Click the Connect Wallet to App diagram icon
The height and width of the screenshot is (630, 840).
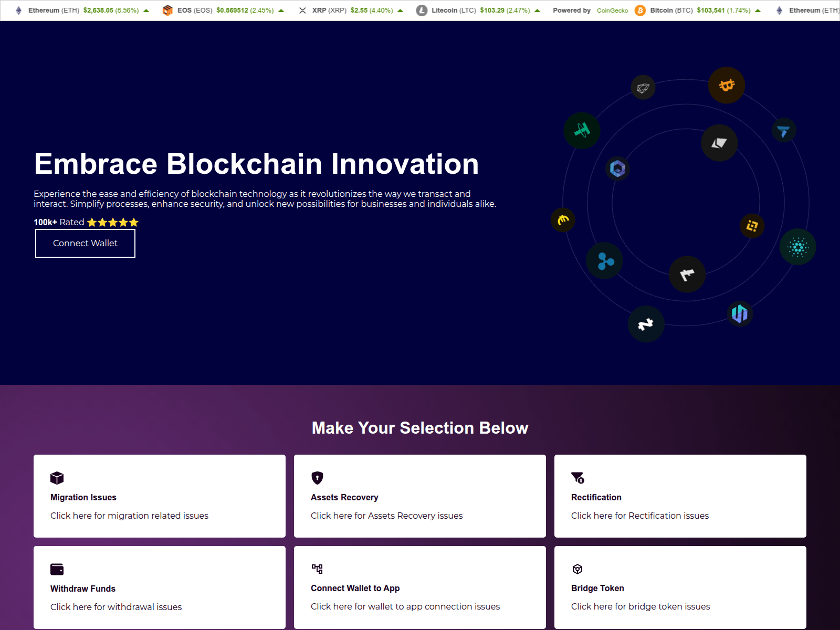point(317,569)
